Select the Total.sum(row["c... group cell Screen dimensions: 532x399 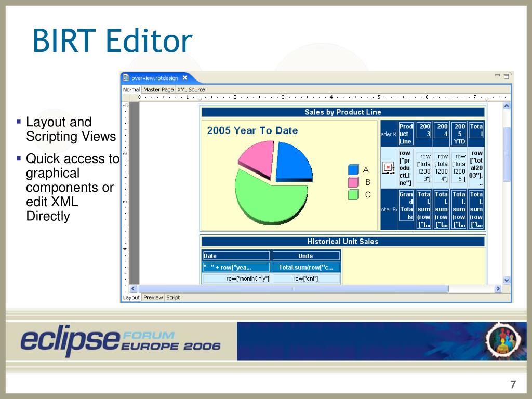305,268
